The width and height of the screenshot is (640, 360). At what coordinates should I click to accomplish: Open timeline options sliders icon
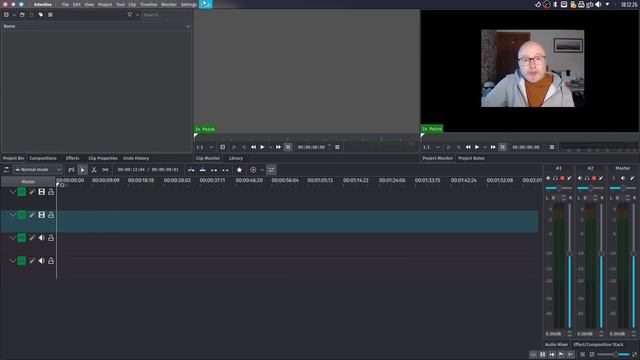[271, 170]
